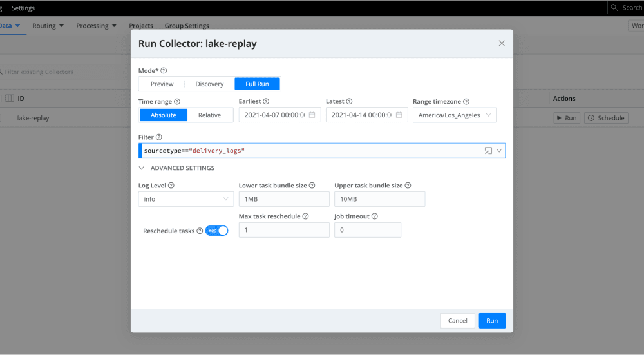Click the help icon next to Range timezone
The height and width of the screenshot is (355, 644).
point(466,102)
